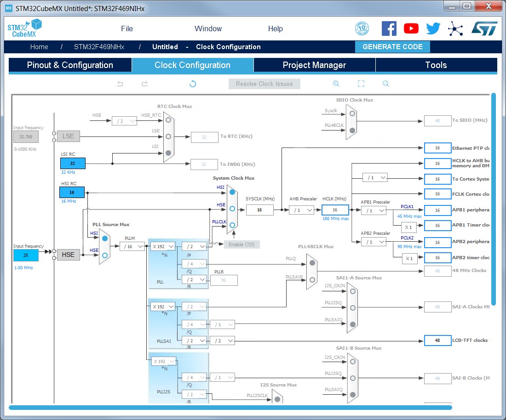The image size is (506, 420).
Task: Click the HSE oscillator block
Action: pos(68,255)
